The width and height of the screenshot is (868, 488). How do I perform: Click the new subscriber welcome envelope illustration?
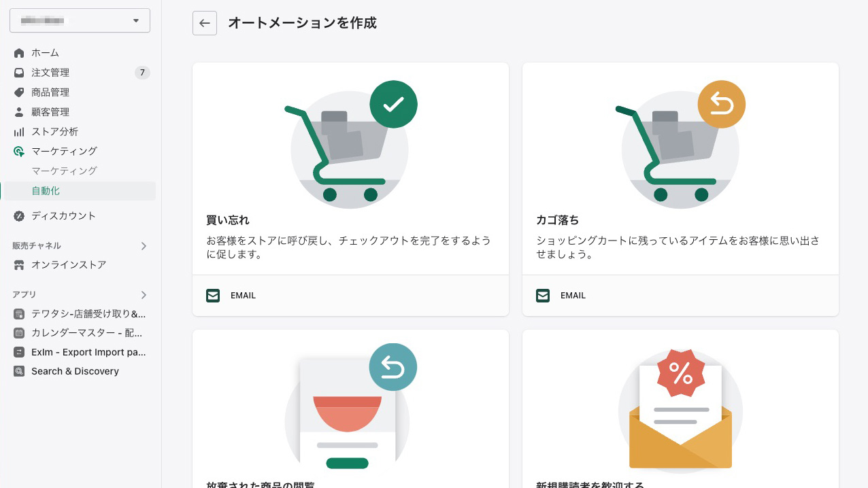pos(680,408)
